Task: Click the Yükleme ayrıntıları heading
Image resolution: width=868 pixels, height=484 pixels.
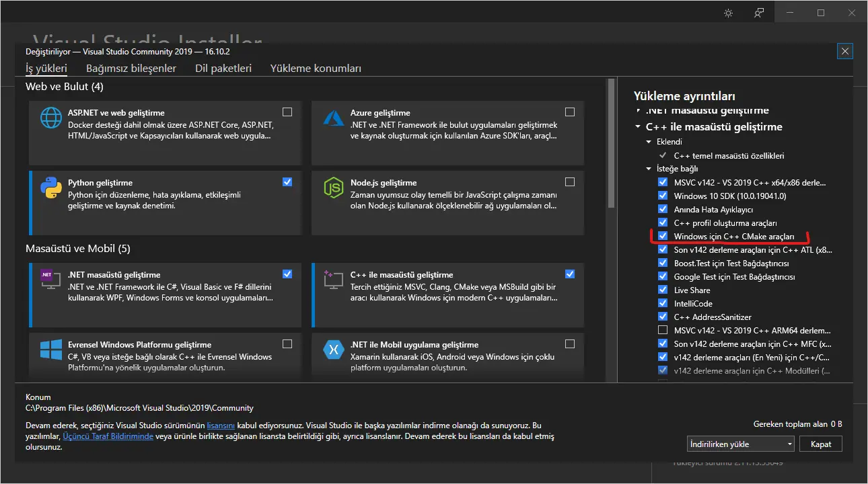Action: (684, 96)
